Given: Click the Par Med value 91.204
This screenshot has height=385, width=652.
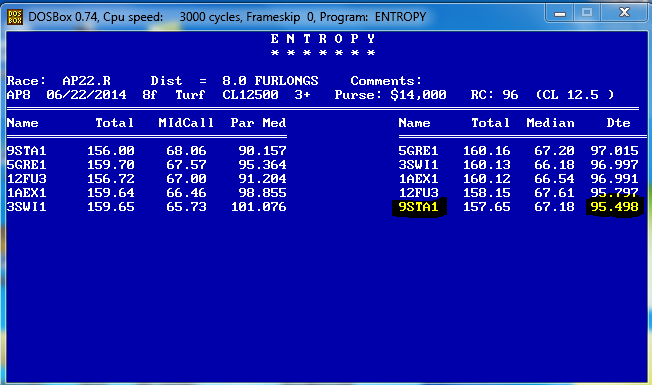Looking at the screenshot, I should (262, 179).
